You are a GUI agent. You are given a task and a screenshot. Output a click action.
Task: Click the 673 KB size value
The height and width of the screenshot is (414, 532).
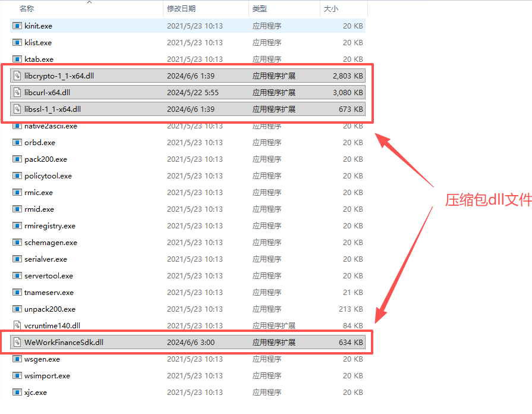[x=351, y=109]
